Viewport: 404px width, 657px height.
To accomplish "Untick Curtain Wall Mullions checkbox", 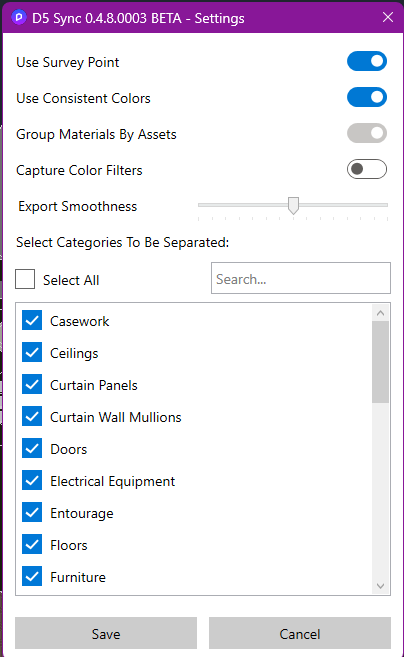I will (x=32, y=416).
